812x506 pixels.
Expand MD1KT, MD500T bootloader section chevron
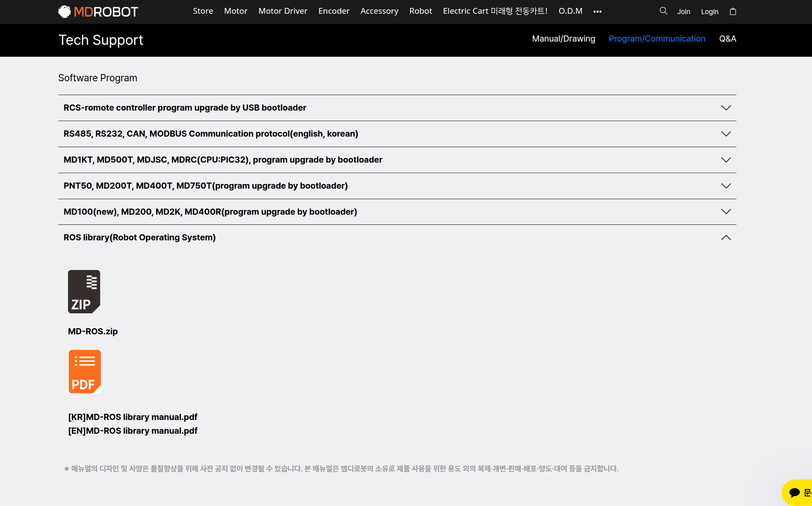726,160
